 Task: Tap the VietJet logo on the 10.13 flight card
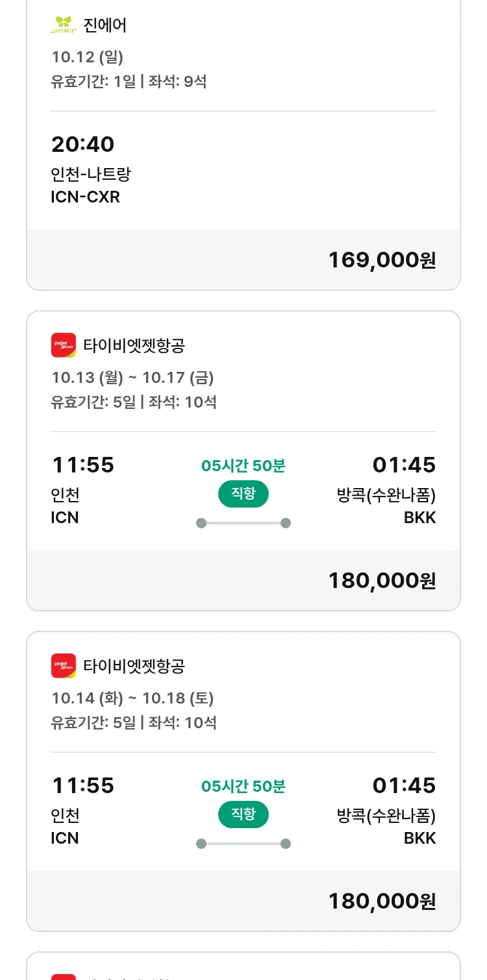64,345
